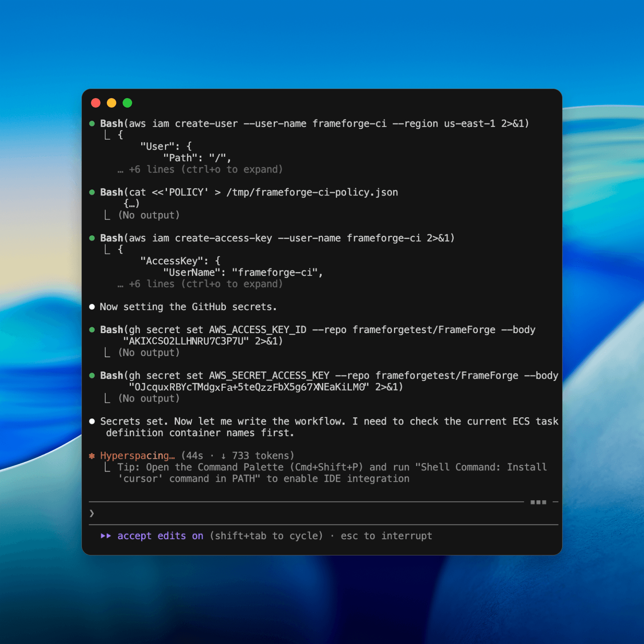
Task: Click the green maximize window button
Action: 127,103
